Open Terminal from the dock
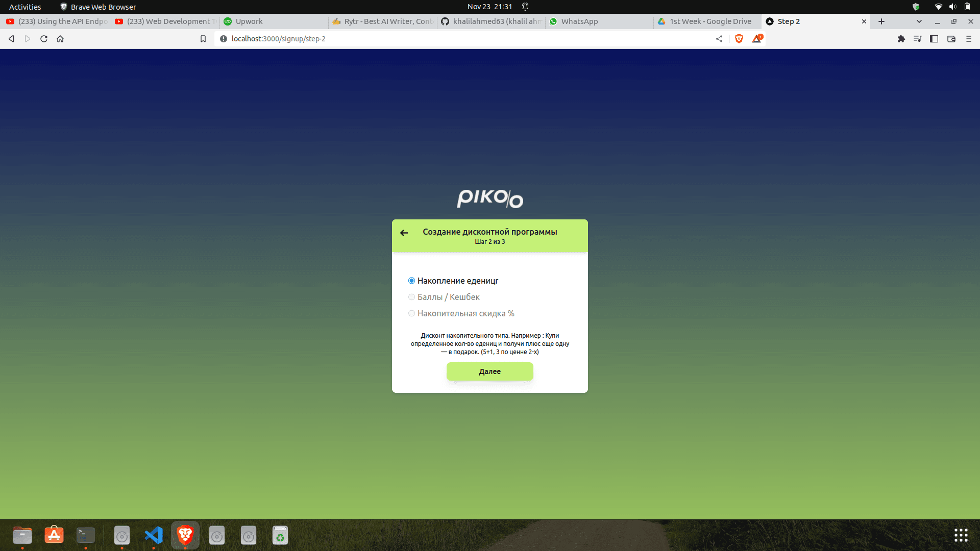 [x=86, y=535]
